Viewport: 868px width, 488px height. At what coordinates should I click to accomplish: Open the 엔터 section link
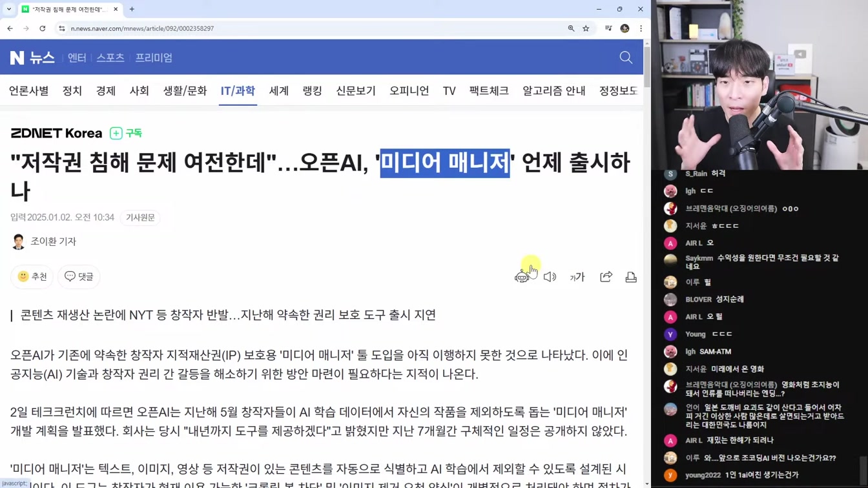77,57
